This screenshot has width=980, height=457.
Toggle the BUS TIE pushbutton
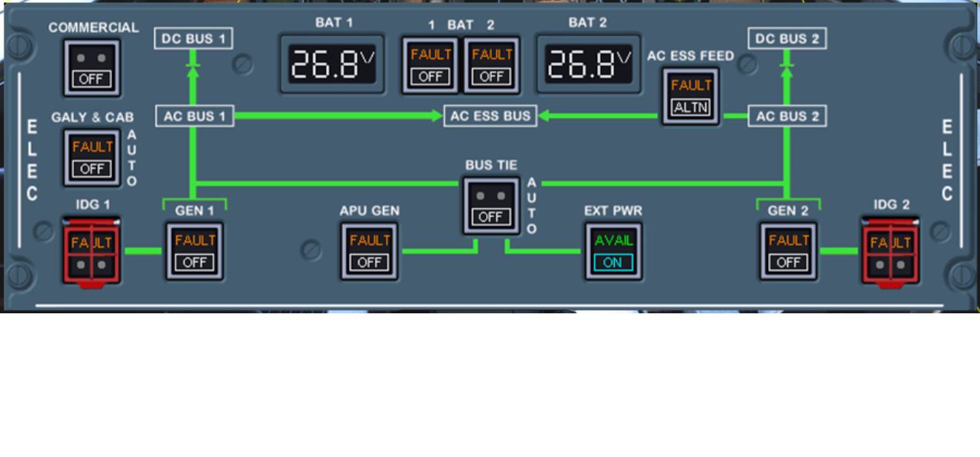pos(490,206)
